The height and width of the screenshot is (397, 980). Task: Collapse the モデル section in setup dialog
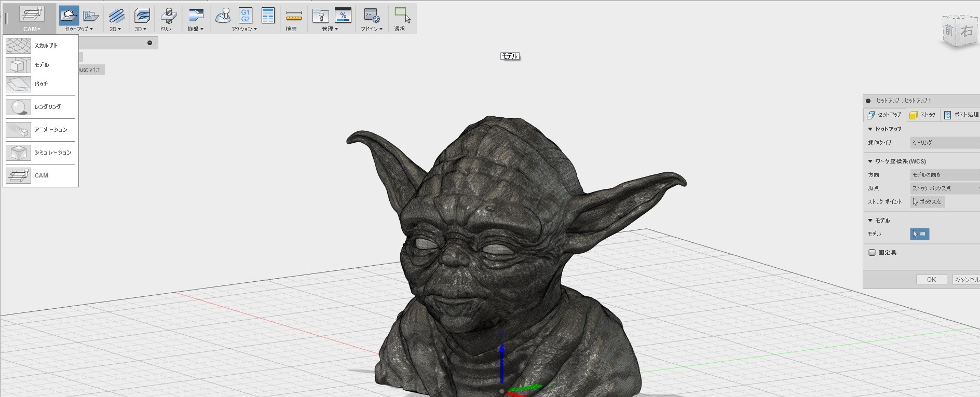point(870,221)
